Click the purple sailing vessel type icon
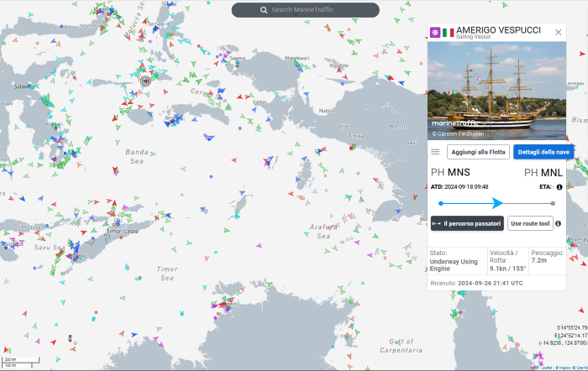588x371 pixels. point(434,32)
